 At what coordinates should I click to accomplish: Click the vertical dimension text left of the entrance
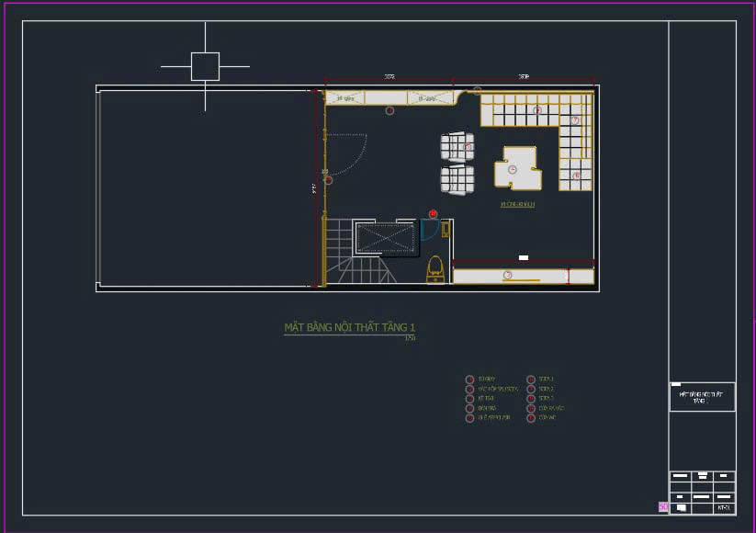(x=314, y=188)
